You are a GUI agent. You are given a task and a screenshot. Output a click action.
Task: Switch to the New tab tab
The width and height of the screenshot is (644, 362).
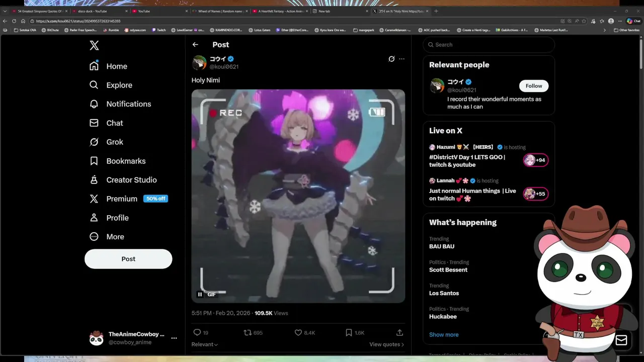pyautogui.click(x=340, y=11)
